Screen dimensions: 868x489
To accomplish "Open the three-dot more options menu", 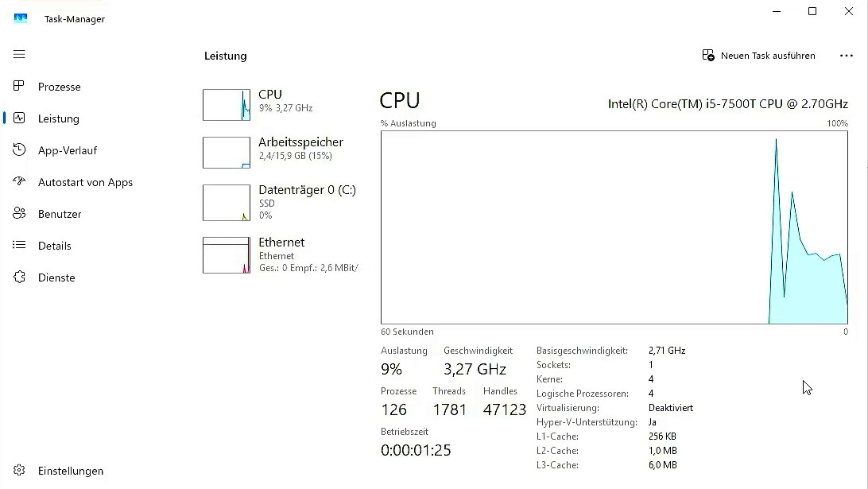I will coord(846,56).
